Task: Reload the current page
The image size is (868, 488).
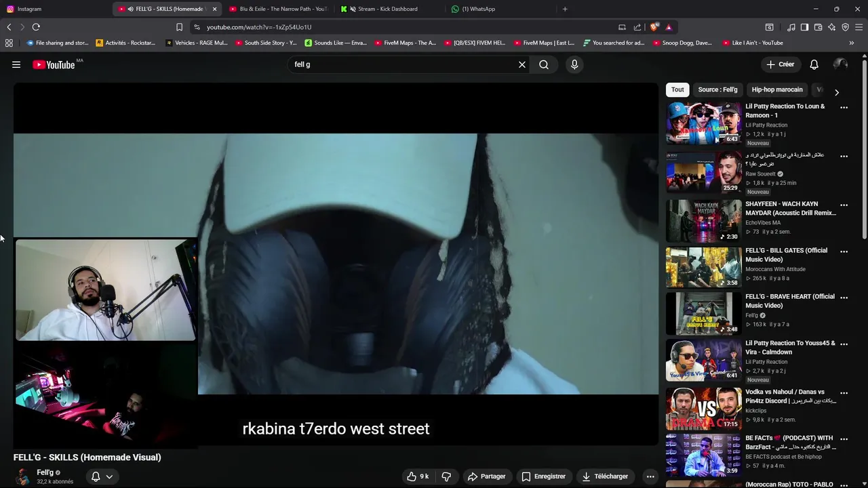Action: [36, 27]
